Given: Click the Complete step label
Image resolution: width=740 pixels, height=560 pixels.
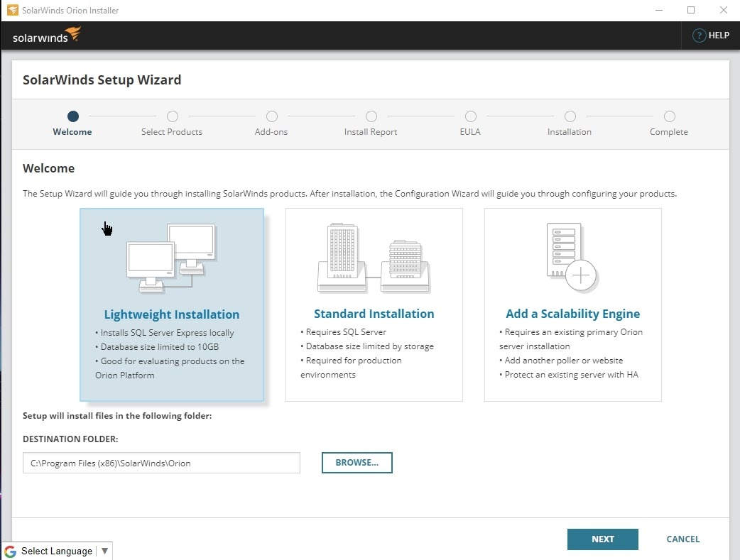Looking at the screenshot, I should [x=669, y=132].
